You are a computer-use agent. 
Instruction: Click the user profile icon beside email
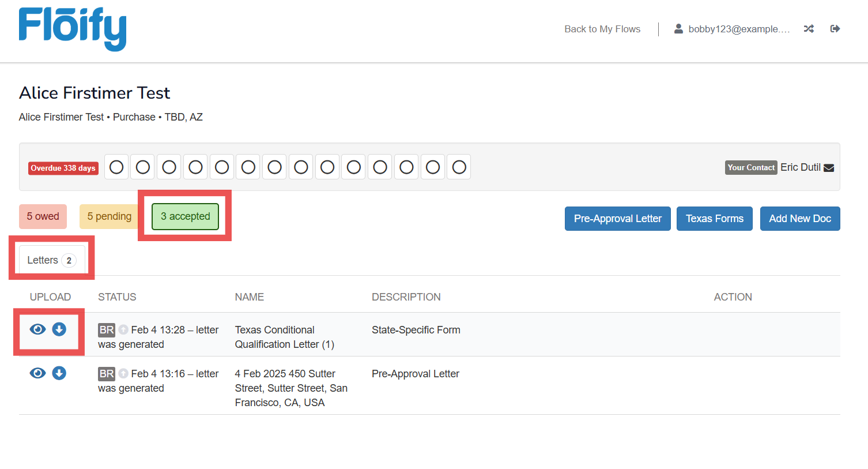678,29
